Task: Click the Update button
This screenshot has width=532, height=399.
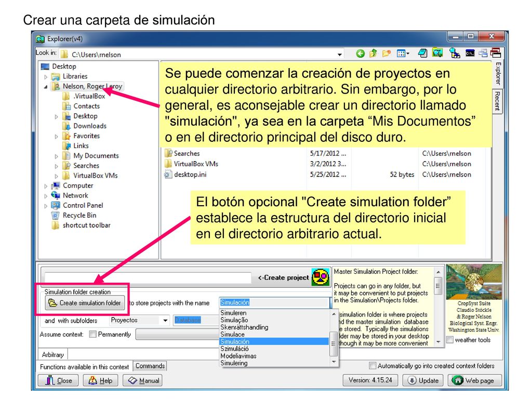Action: 423,380
